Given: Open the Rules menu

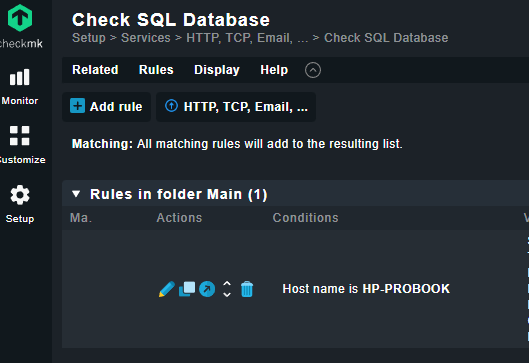Looking at the screenshot, I should (156, 70).
